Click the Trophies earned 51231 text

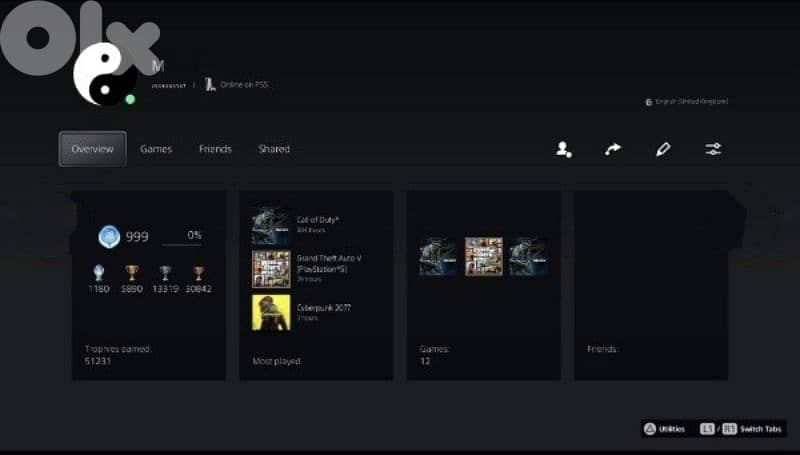[x=117, y=355]
